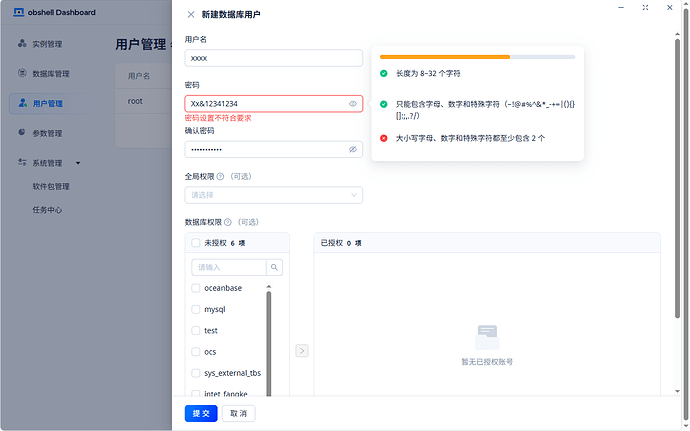Collapse the 系统管理 menu arrow
The width and height of the screenshot is (690, 431).
click(78, 163)
